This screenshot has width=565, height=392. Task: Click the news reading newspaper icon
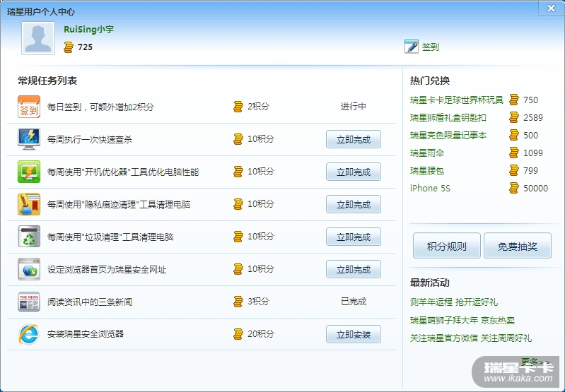click(x=29, y=302)
